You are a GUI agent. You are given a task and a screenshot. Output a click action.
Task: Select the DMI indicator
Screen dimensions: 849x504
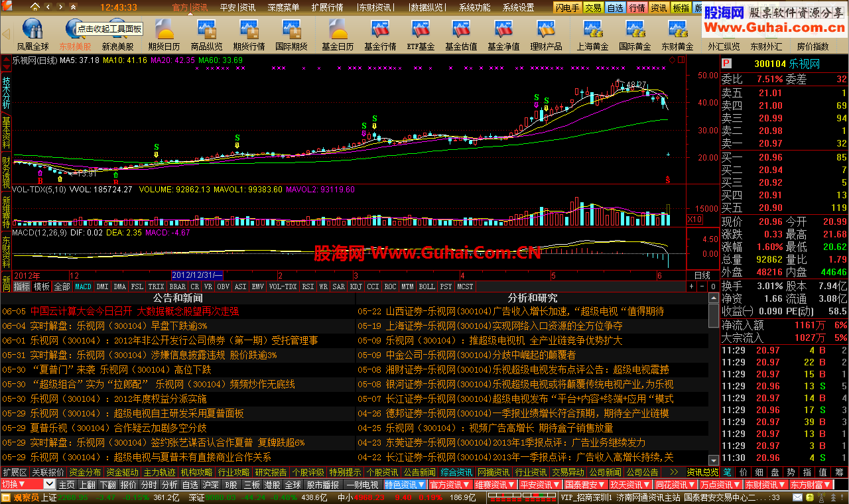tap(102, 286)
